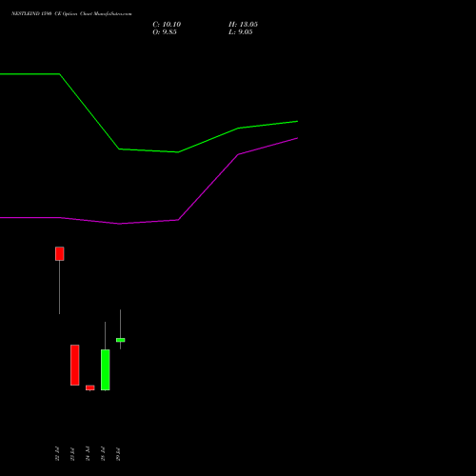Image resolution: width=476 pixels, height=476 pixels.
Task: Select the low value L: 9.05
Action: (x=241, y=32)
